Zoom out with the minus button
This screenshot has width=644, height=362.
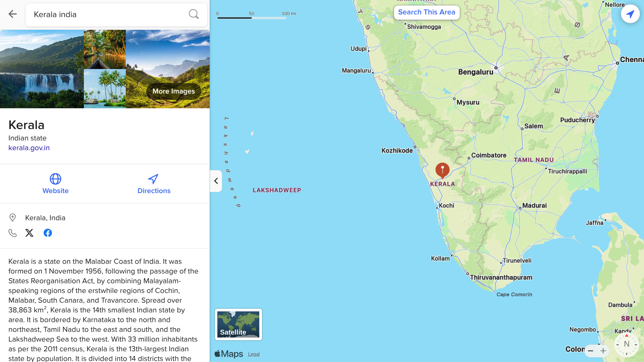click(591, 351)
